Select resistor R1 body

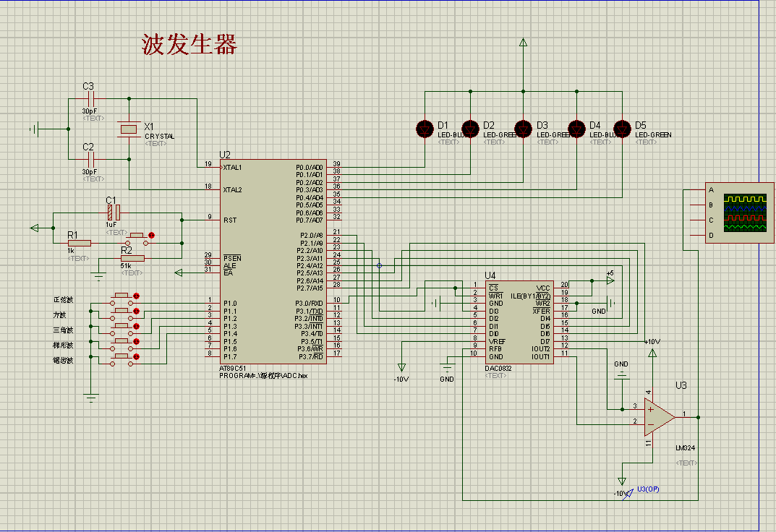[79, 243]
